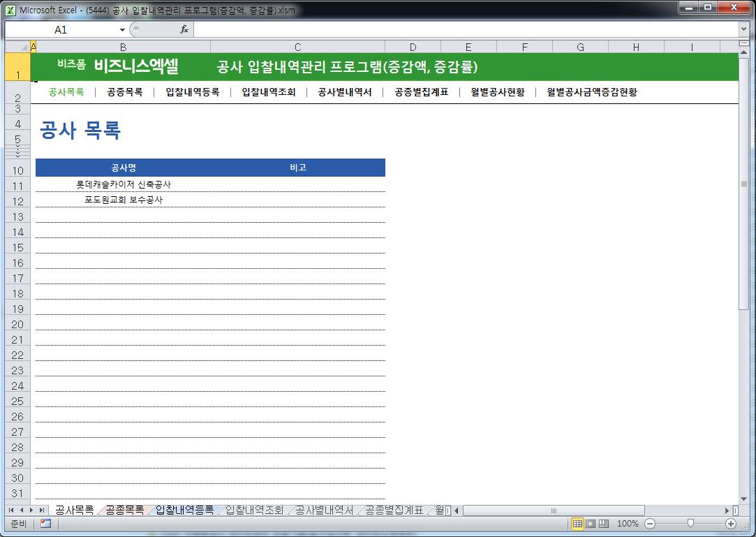Select the cell 롯데캐슬카이저 신축공사
Screen dimensions: 756x537
pos(124,184)
